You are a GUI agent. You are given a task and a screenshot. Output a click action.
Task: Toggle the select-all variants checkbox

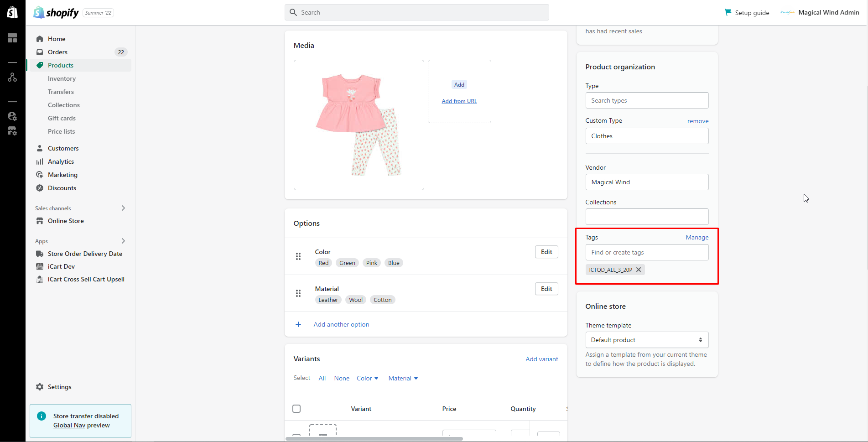pos(296,409)
